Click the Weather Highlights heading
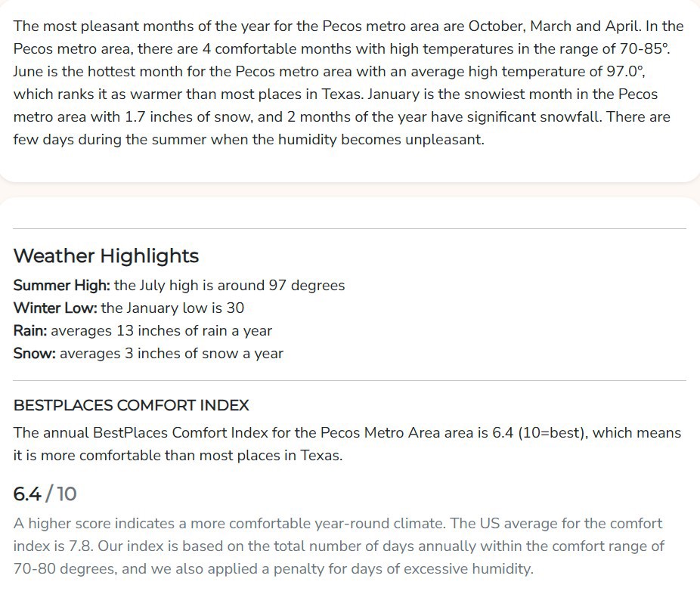The width and height of the screenshot is (700, 591). 107,256
